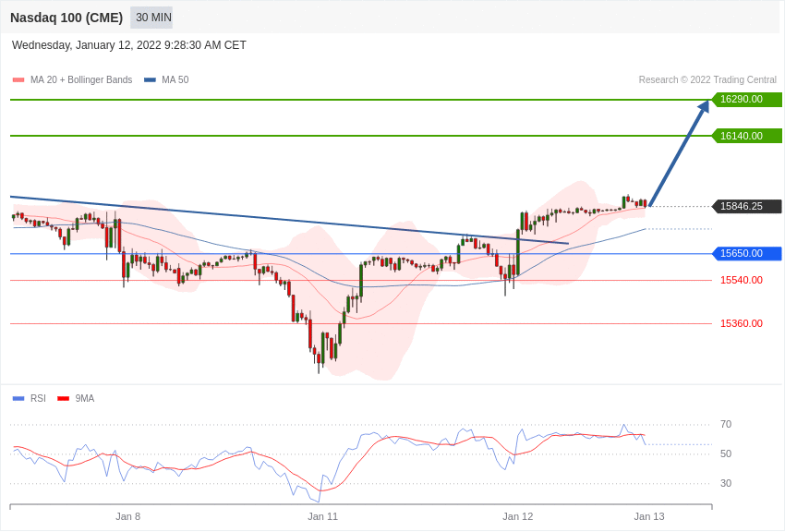Click the Research © 2022 Trading Central credit

point(707,80)
